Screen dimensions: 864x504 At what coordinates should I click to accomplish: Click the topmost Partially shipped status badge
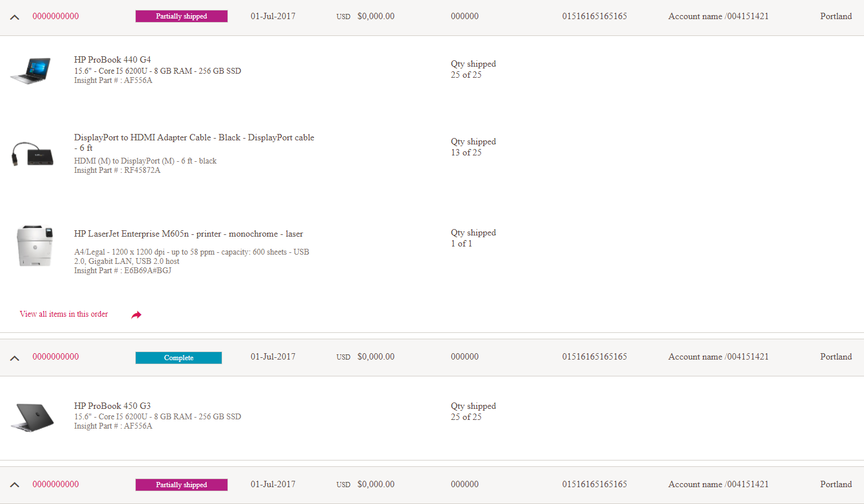point(182,16)
